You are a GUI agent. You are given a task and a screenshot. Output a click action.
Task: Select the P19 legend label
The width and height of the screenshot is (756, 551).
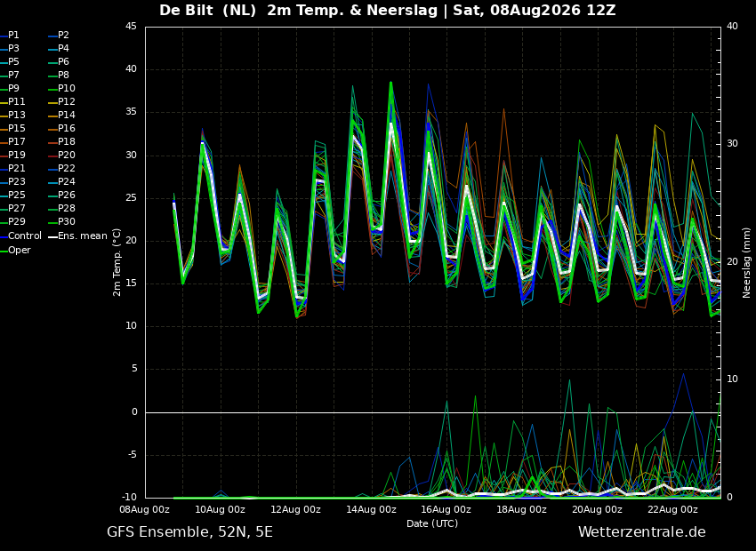[12, 156]
